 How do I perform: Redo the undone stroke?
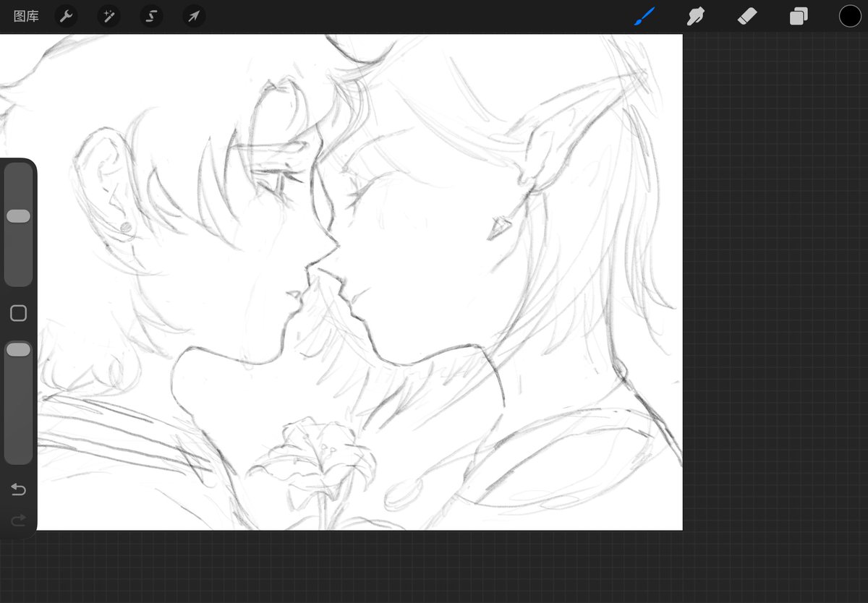[x=18, y=519]
